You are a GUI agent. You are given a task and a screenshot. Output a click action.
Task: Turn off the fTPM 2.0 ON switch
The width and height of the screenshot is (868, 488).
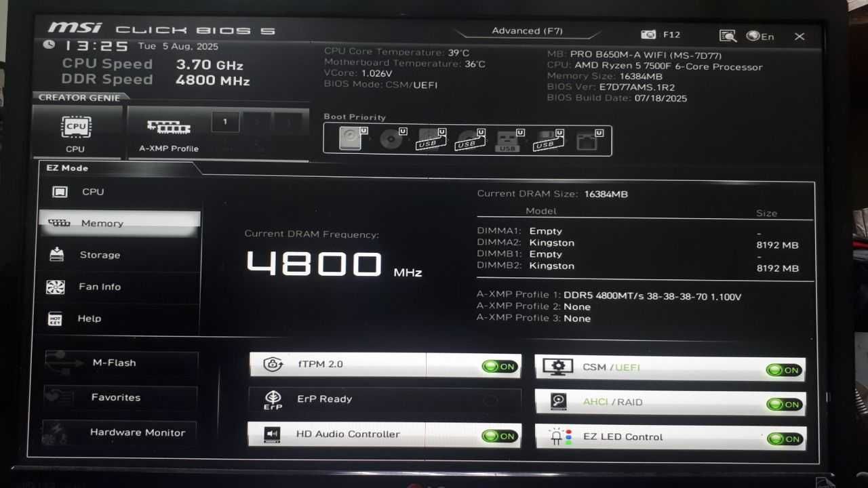click(x=500, y=367)
